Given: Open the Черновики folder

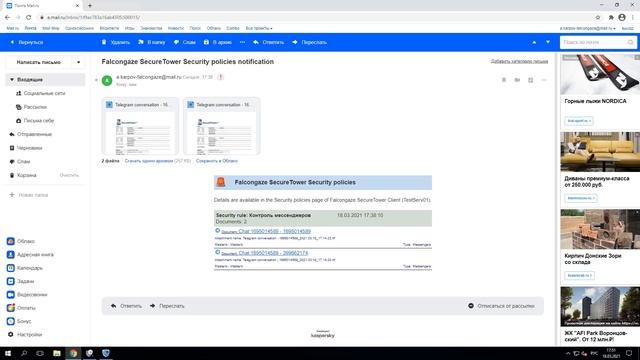Looking at the screenshot, I should [26, 148].
